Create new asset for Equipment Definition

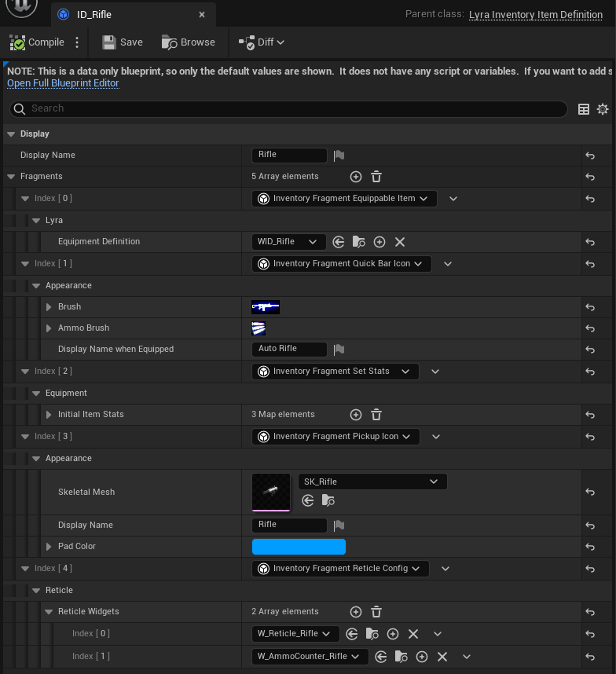point(379,242)
